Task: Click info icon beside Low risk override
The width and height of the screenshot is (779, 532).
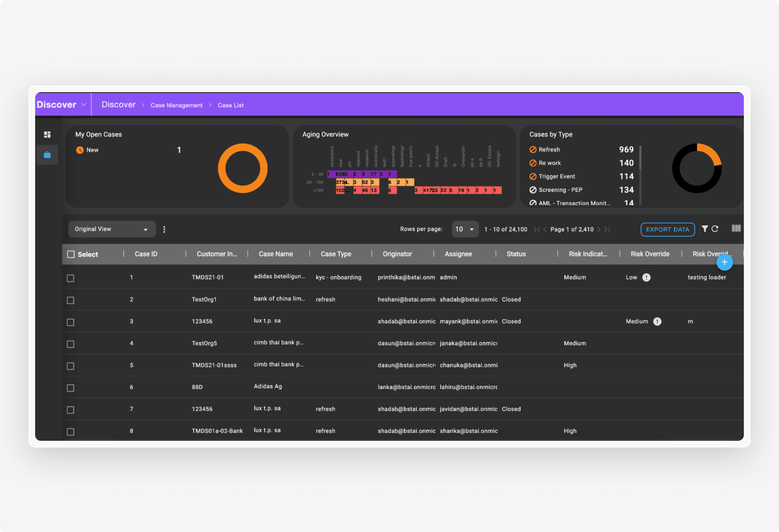Action: tap(646, 278)
